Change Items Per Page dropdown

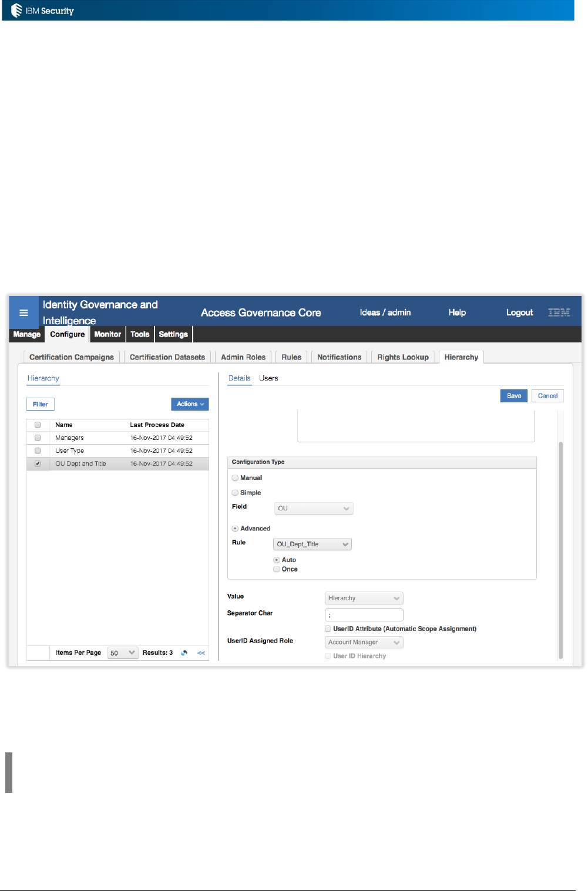(123, 653)
